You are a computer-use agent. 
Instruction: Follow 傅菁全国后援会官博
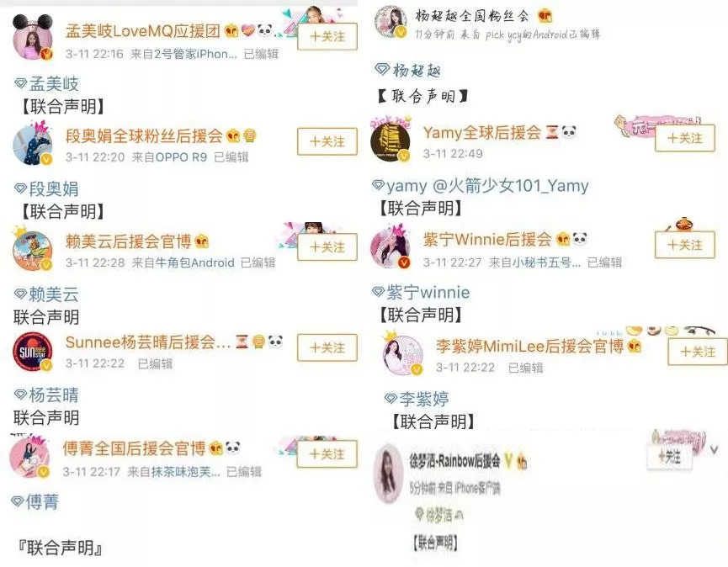coord(327,453)
